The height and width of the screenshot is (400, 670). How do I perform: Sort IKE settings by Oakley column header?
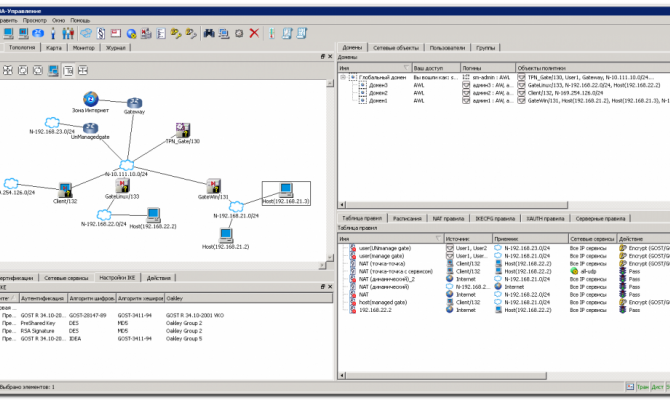(x=249, y=298)
